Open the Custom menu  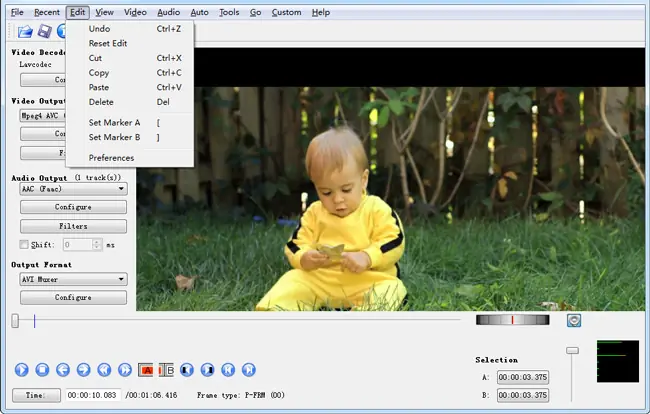(286, 12)
